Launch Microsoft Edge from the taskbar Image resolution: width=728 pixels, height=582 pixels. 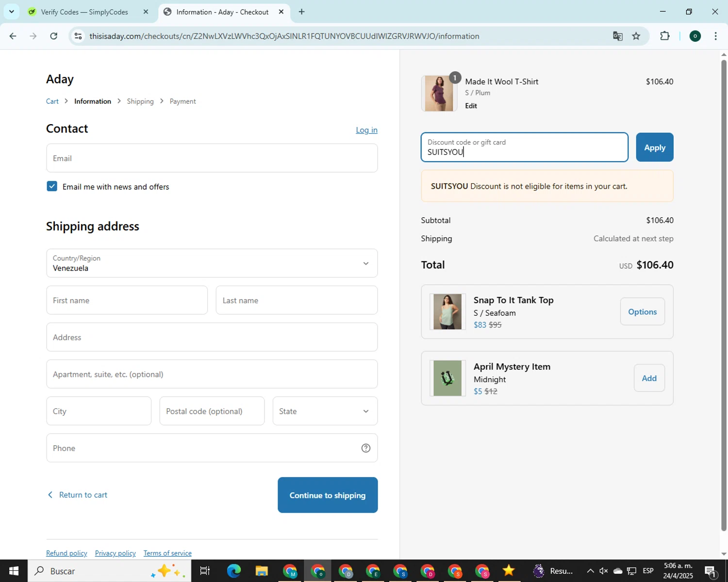point(233,571)
